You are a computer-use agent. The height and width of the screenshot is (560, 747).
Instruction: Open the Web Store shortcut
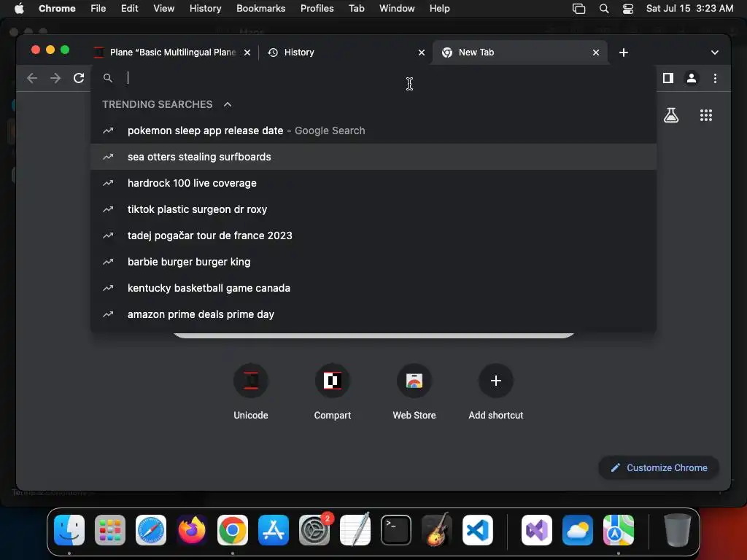pyautogui.click(x=414, y=392)
